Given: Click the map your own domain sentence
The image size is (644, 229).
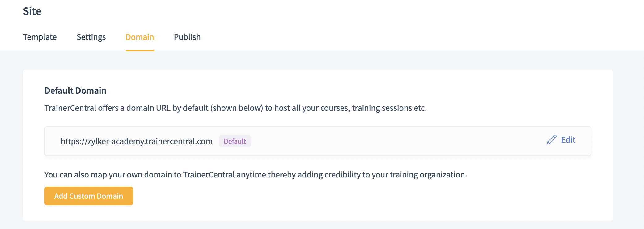Looking at the screenshot, I should click(256, 175).
